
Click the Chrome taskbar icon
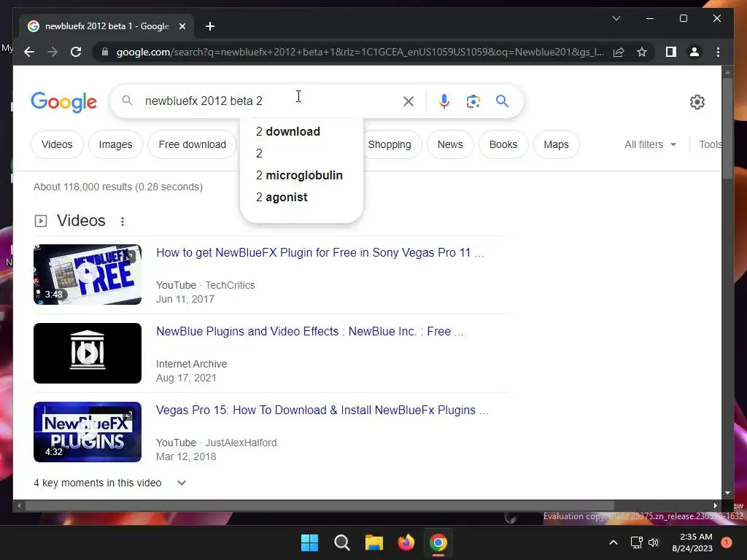pyautogui.click(x=438, y=542)
